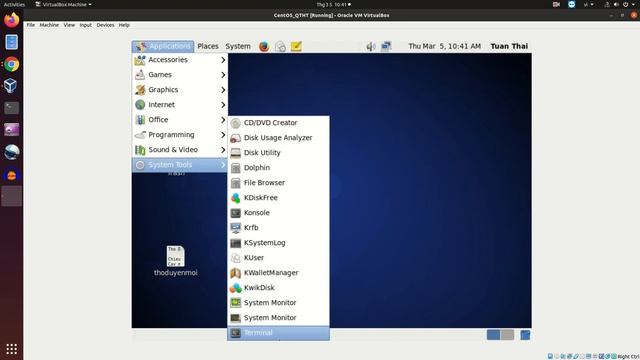The width and height of the screenshot is (640, 360).
Task: Launch KDiskFree
Action: [278, 198]
